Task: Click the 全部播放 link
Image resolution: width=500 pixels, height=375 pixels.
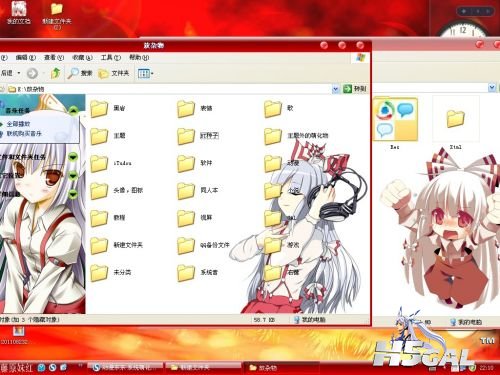Action: pos(18,124)
